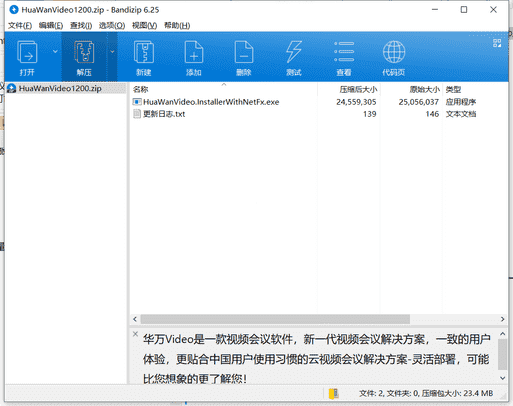Click the comment panel vertical scrollbar thumb
The image size is (513, 406).
[502, 354]
